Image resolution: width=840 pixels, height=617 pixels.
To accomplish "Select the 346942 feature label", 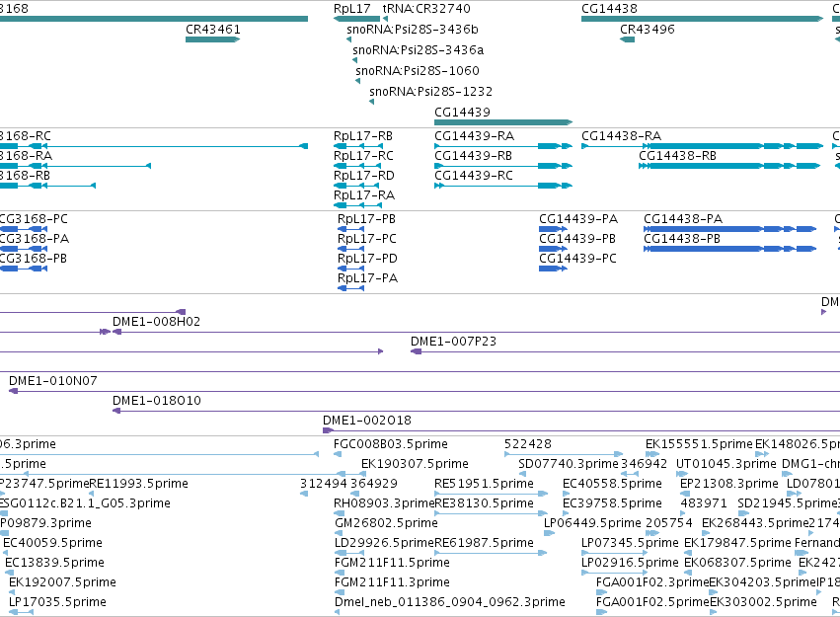I will (x=644, y=464).
